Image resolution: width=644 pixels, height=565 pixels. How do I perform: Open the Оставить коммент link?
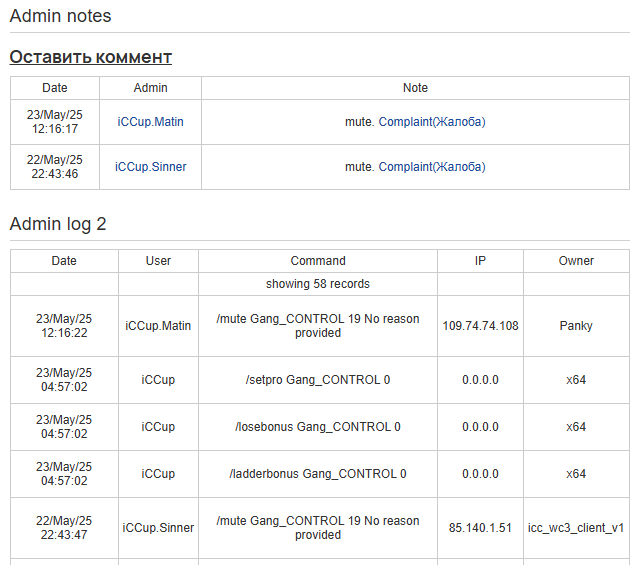pyautogui.click(x=91, y=57)
